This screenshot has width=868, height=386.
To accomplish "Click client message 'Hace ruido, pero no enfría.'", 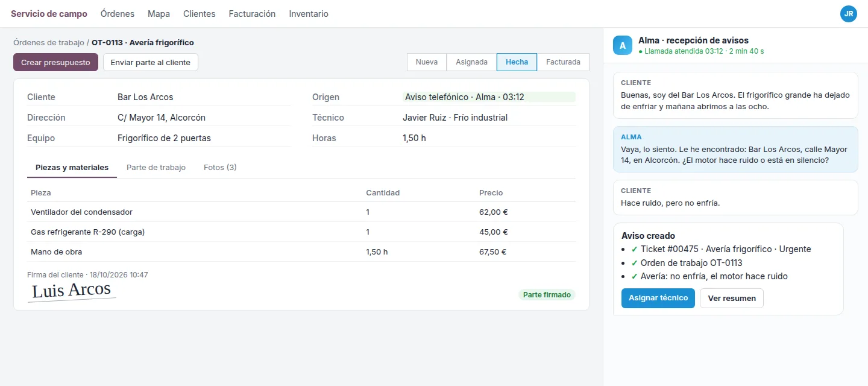I will tap(735, 197).
